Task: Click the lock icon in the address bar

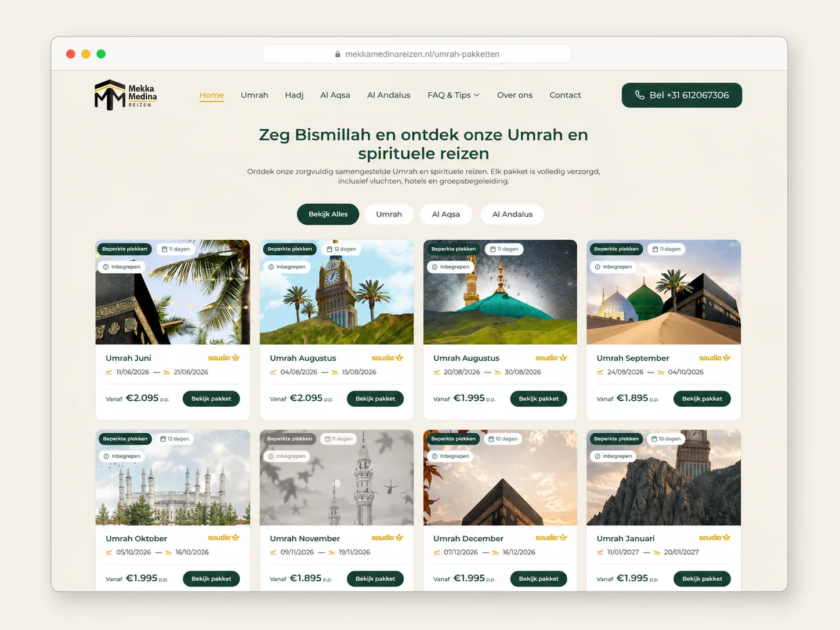Action: click(x=338, y=54)
